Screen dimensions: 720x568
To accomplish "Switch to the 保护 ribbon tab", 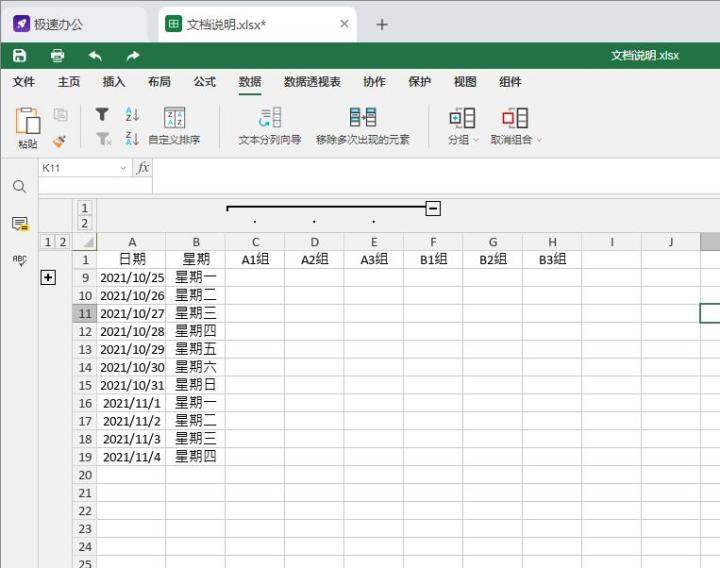I will pos(420,82).
